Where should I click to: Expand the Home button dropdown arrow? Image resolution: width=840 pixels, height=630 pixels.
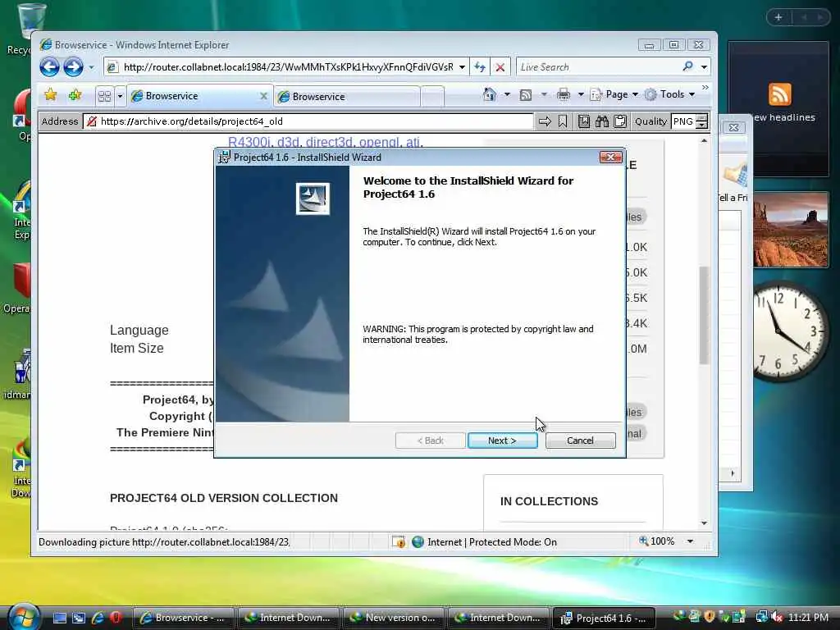click(x=507, y=95)
